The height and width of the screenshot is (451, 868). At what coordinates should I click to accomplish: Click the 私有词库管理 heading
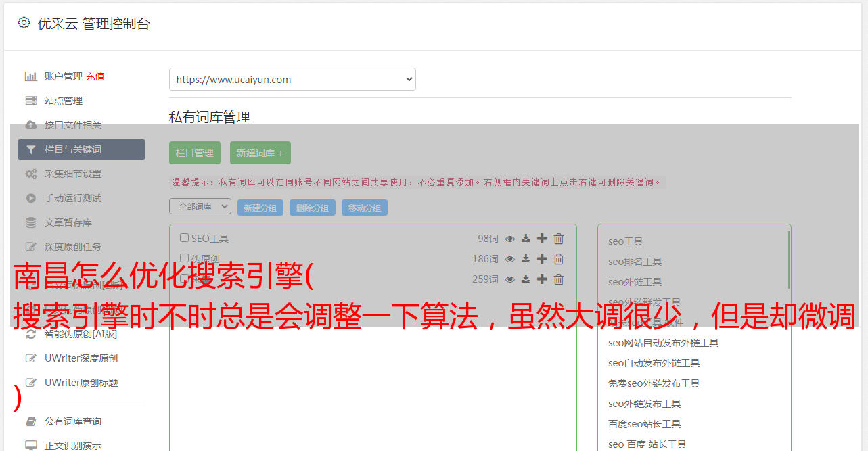pos(210,117)
